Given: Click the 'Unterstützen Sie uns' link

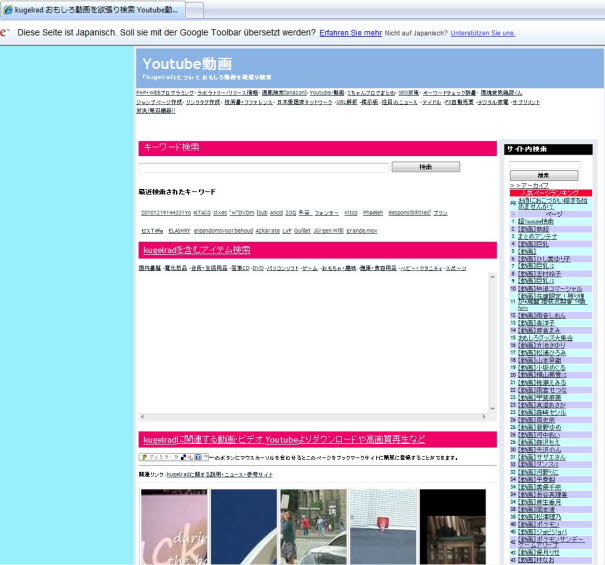Looking at the screenshot, I should pyautogui.click(x=483, y=33).
